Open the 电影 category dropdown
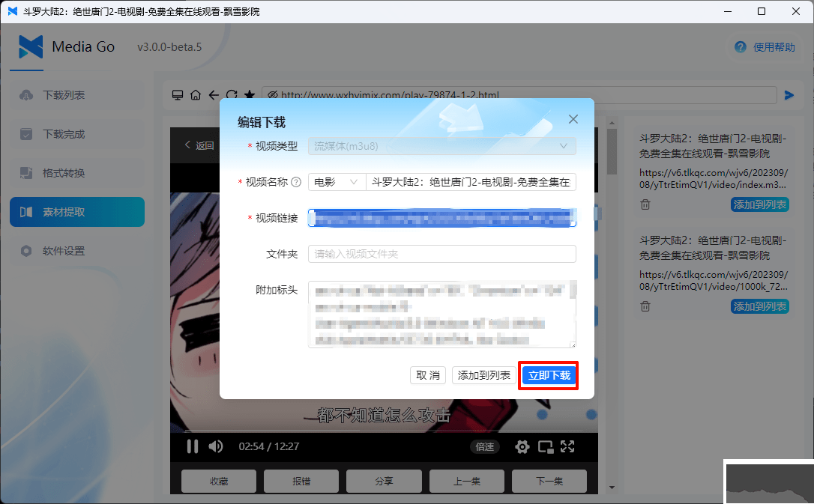 [x=337, y=181]
